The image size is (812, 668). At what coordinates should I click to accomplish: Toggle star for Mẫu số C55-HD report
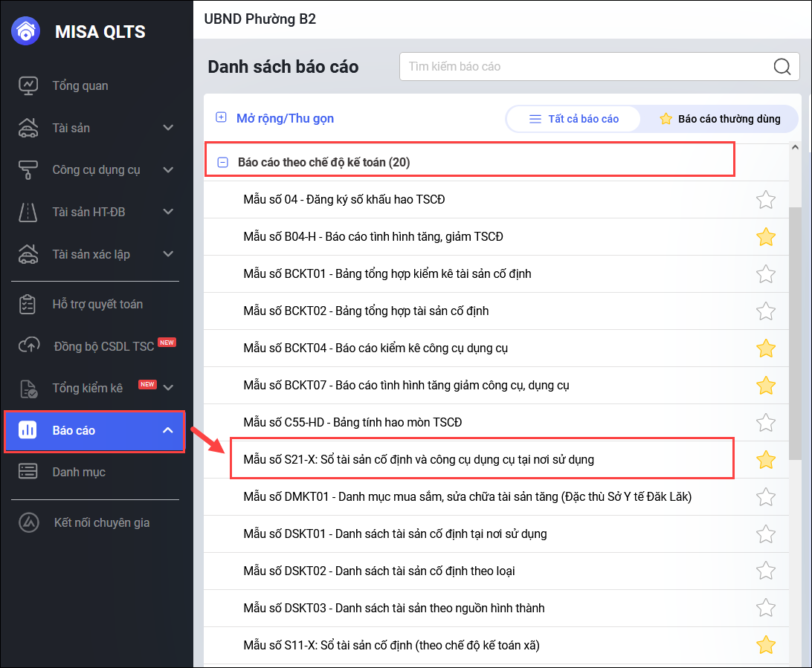pos(766,423)
